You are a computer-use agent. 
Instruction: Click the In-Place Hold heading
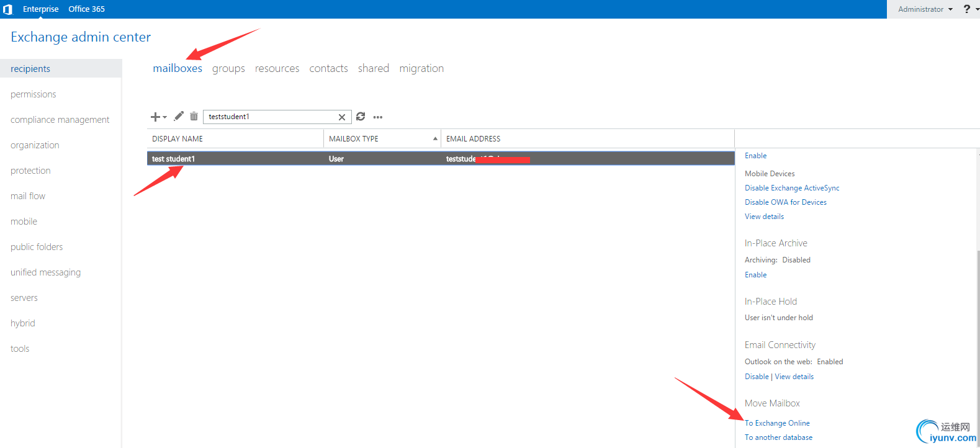tap(771, 302)
